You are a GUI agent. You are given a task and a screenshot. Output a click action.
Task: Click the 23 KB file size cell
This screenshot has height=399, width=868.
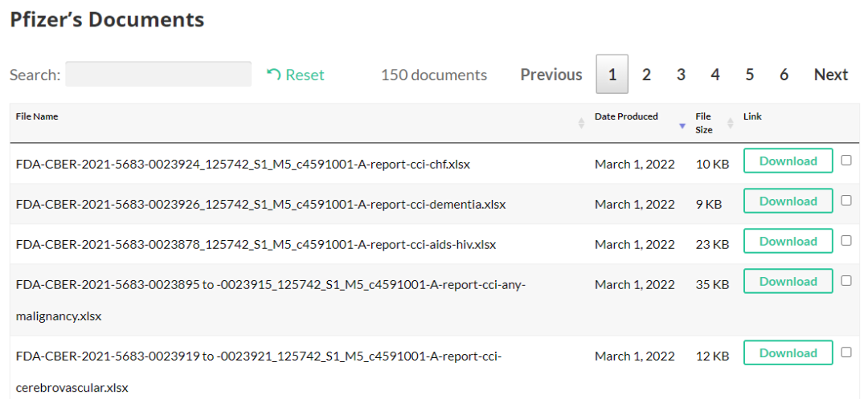click(x=712, y=244)
